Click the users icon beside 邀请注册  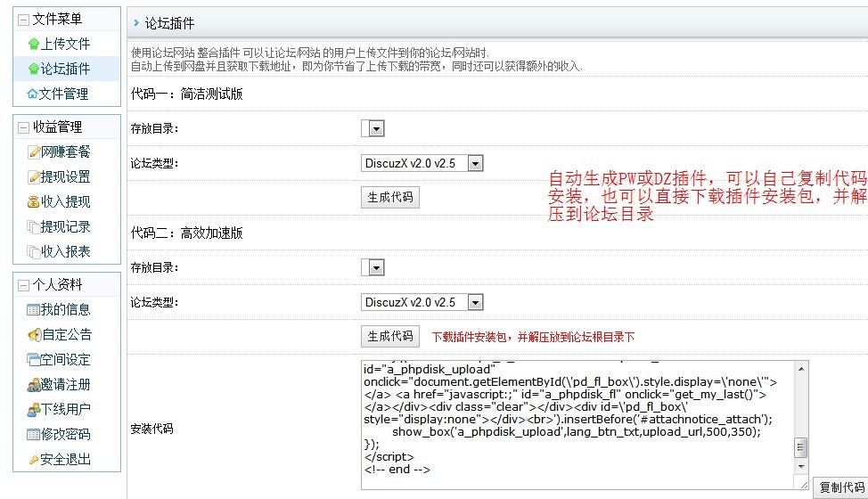click(x=33, y=384)
